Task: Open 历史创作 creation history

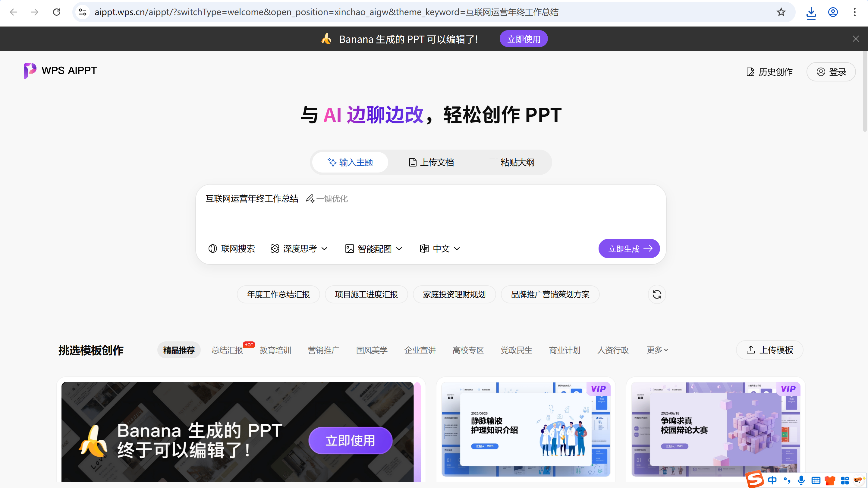Action: tap(769, 71)
